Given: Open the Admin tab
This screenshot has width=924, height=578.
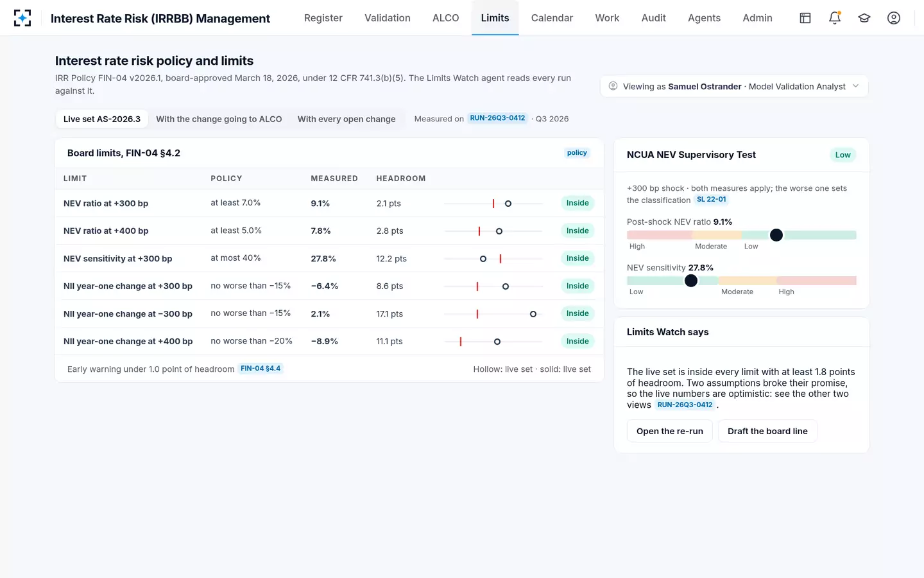Looking at the screenshot, I should 757,18.
